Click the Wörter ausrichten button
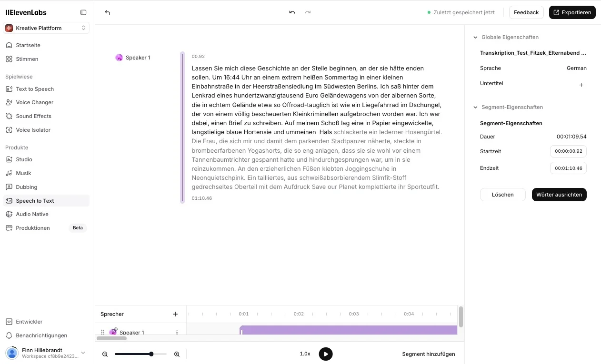601x364 pixels. (x=559, y=194)
